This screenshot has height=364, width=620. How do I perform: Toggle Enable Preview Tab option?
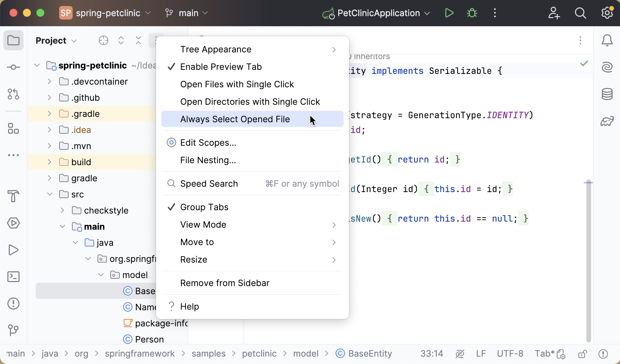(221, 66)
